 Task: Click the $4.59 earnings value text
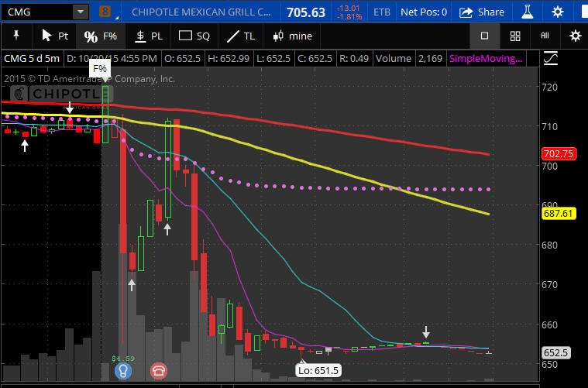[123, 359]
